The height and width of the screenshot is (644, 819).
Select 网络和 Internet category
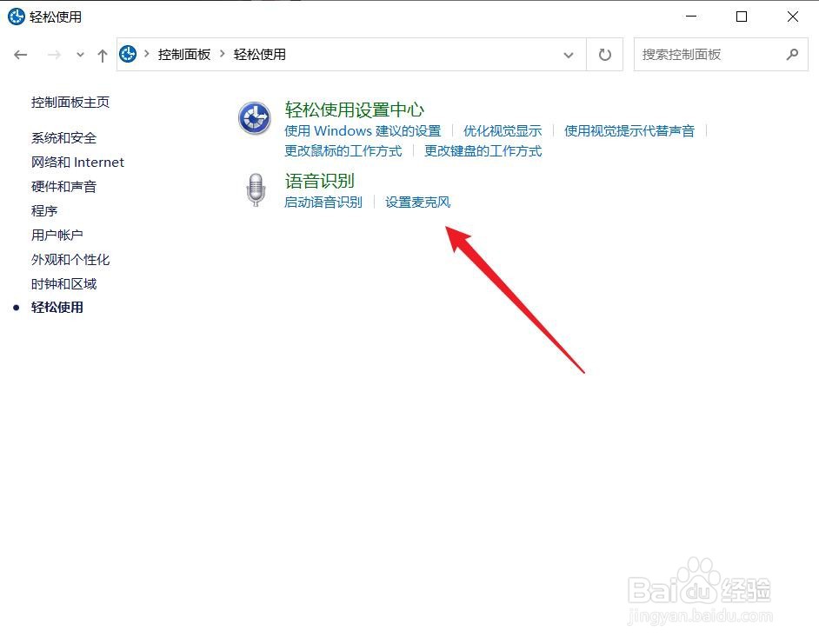tap(78, 163)
